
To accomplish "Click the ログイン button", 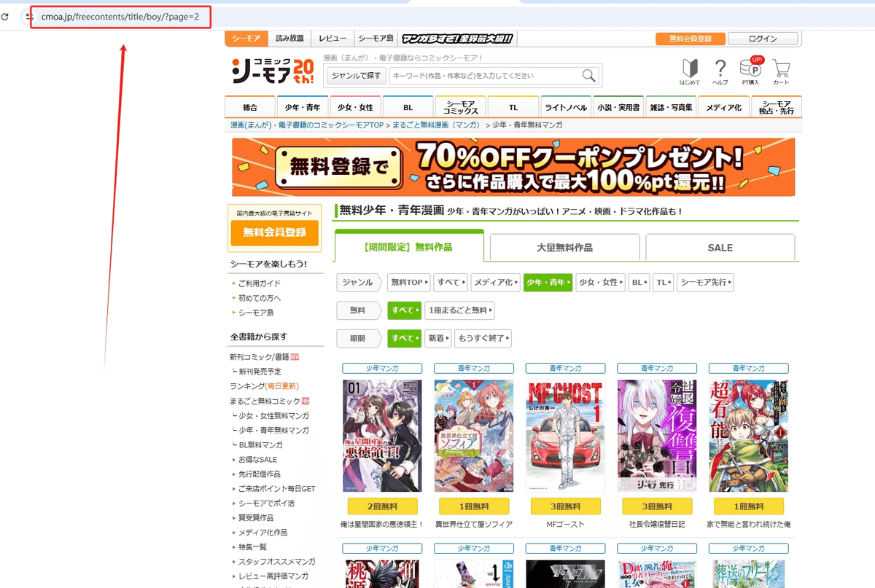I will coord(763,39).
